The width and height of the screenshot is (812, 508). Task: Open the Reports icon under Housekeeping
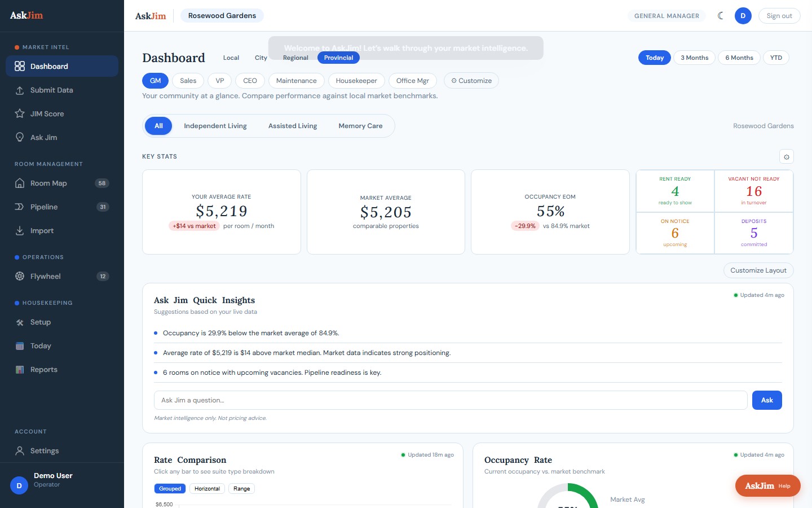(x=19, y=369)
